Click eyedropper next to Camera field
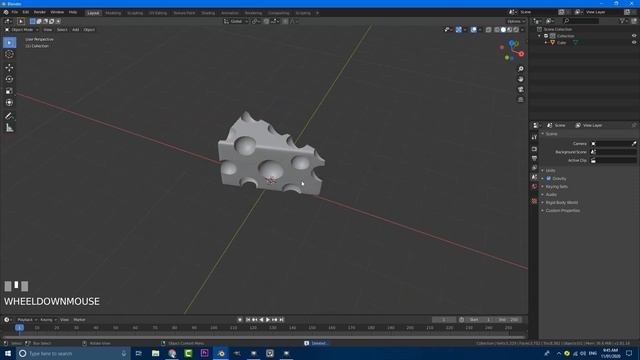This screenshot has width=640, height=360. (634, 144)
